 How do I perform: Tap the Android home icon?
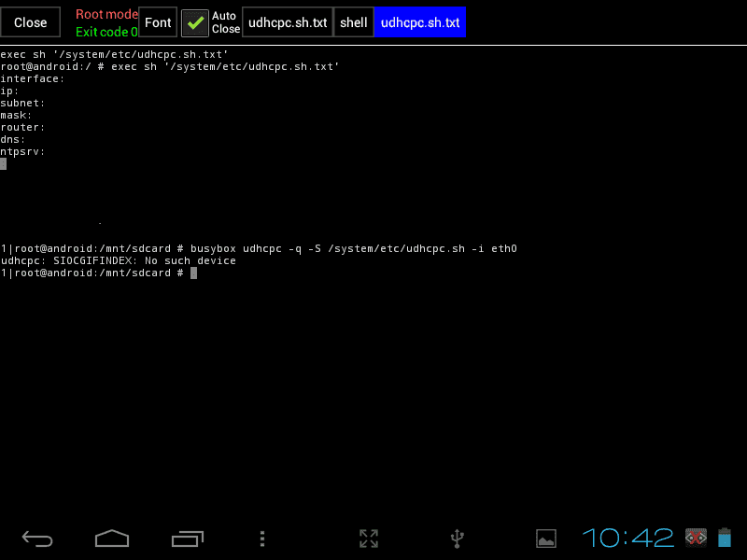pyautogui.click(x=112, y=539)
